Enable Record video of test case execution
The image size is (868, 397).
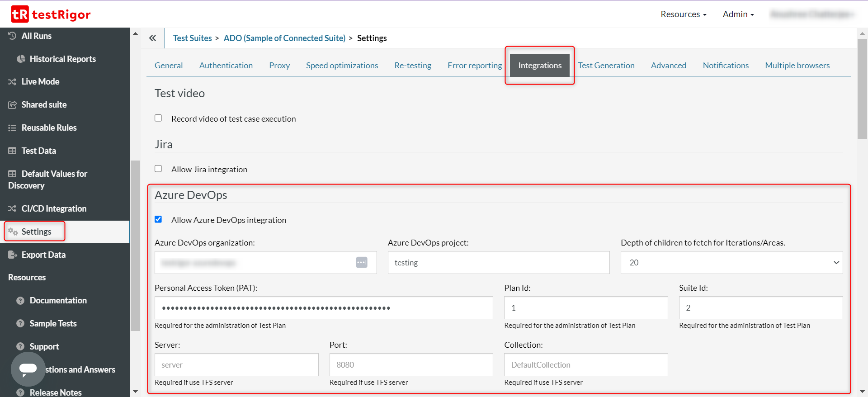pyautogui.click(x=158, y=118)
